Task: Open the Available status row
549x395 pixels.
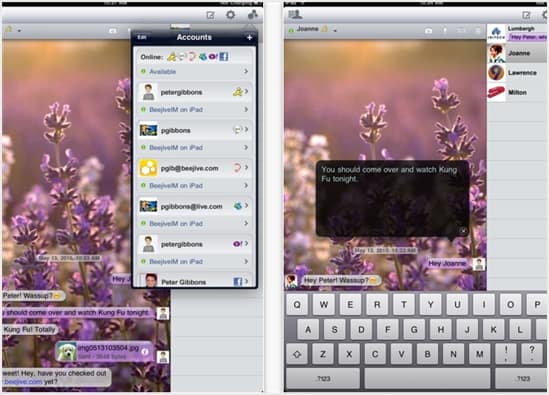Action: tap(194, 71)
